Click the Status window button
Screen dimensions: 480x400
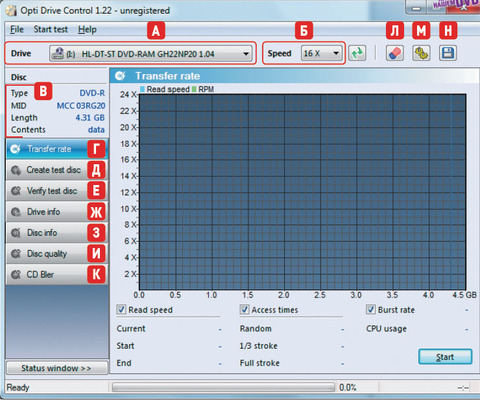pyautogui.click(x=57, y=368)
